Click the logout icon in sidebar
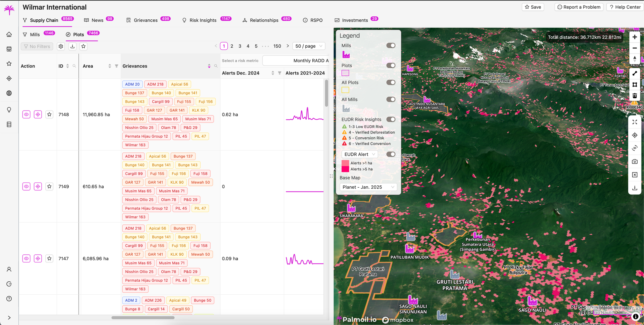The height and width of the screenshot is (325, 644). click(9, 284)
